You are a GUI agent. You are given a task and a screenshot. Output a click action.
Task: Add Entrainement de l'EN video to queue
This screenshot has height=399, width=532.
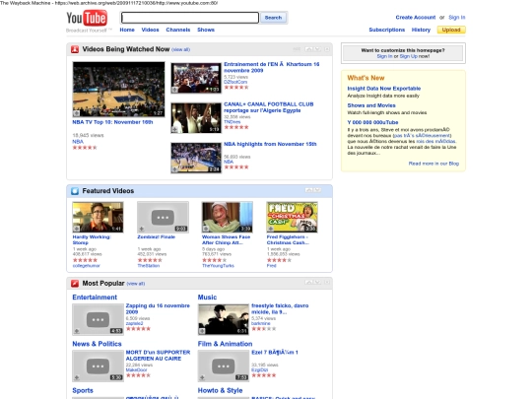(174, 90)
